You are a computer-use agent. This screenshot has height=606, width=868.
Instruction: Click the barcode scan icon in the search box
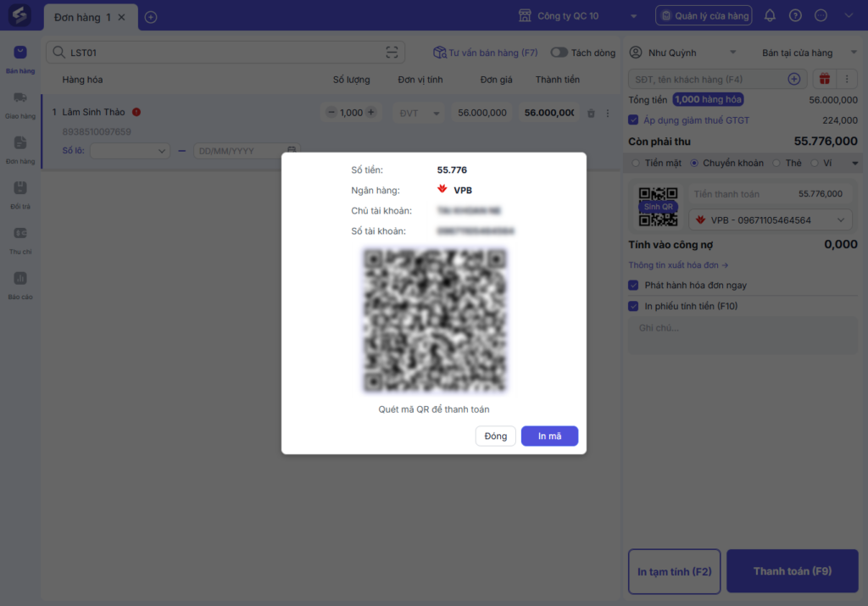[392, 53]
